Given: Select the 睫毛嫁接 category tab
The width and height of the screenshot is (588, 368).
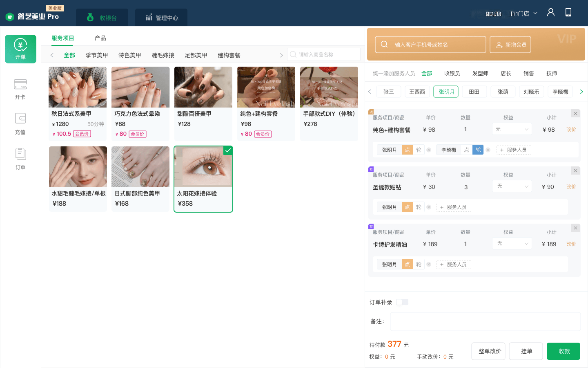Looking at the screenshot, I should point(163,55).
